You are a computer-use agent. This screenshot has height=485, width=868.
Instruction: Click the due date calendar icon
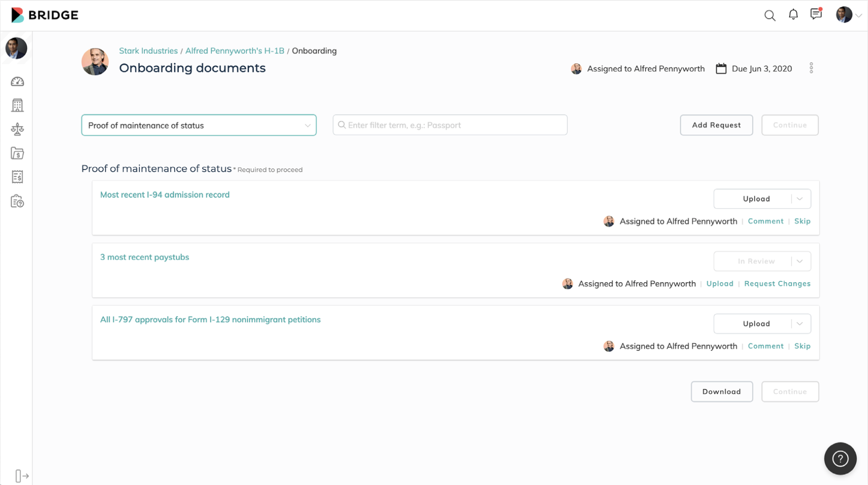pos(721,68)
